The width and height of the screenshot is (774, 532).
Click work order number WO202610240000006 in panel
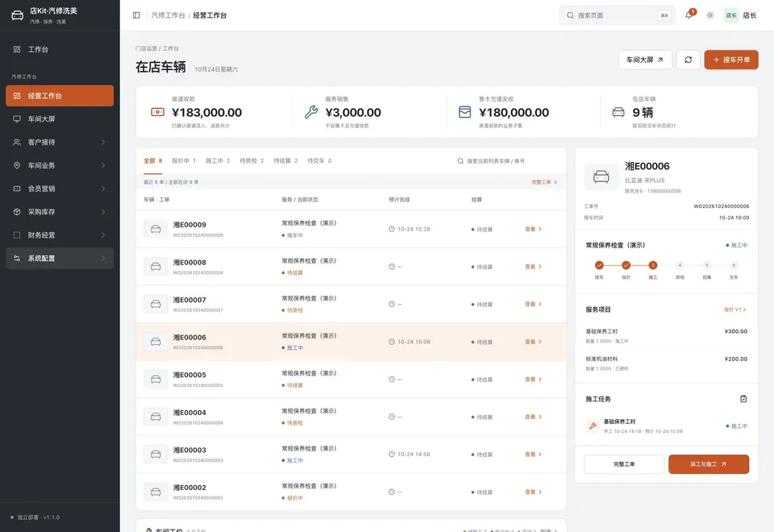tap(721, 206)
